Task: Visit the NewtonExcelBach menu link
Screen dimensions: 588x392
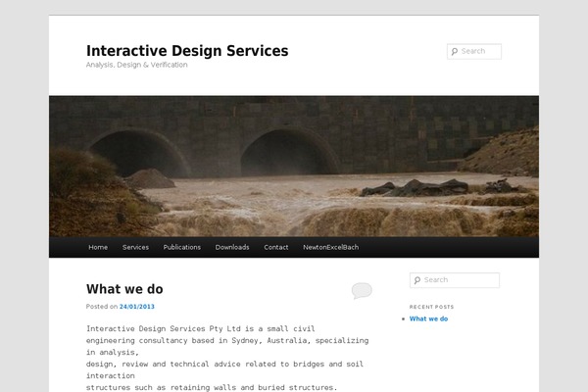Action: [x=331, y=247]
